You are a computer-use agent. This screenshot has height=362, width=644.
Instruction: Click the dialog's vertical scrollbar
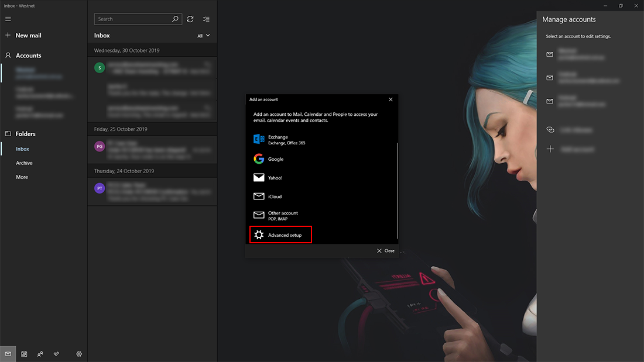pos(397,191)
